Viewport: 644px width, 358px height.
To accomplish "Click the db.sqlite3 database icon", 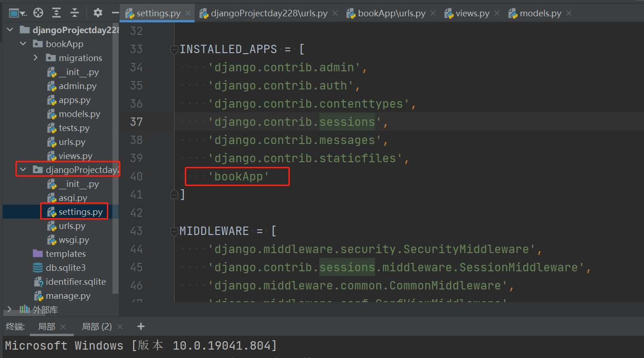I will [x=38, y=268].
